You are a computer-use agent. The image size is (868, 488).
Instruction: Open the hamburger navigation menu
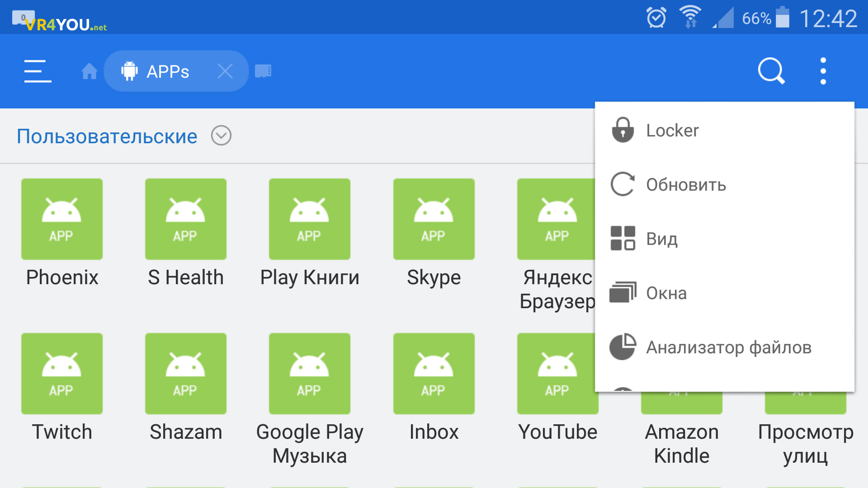pos(38,71)
